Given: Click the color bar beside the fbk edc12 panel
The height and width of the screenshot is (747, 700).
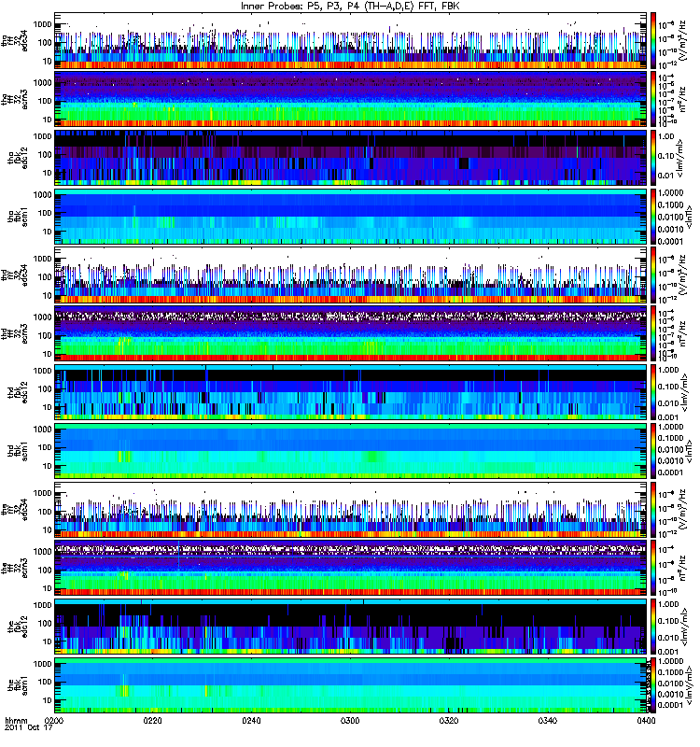Looking at the screenshot, I should click(653, 627).
